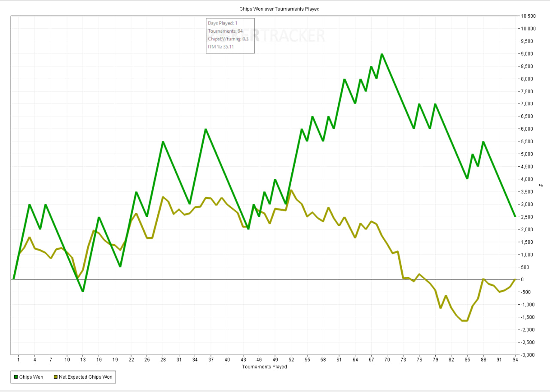This screenshot has width=550, height=392.
Task: Select the y-axis value 0
Action: click(522, 280)
